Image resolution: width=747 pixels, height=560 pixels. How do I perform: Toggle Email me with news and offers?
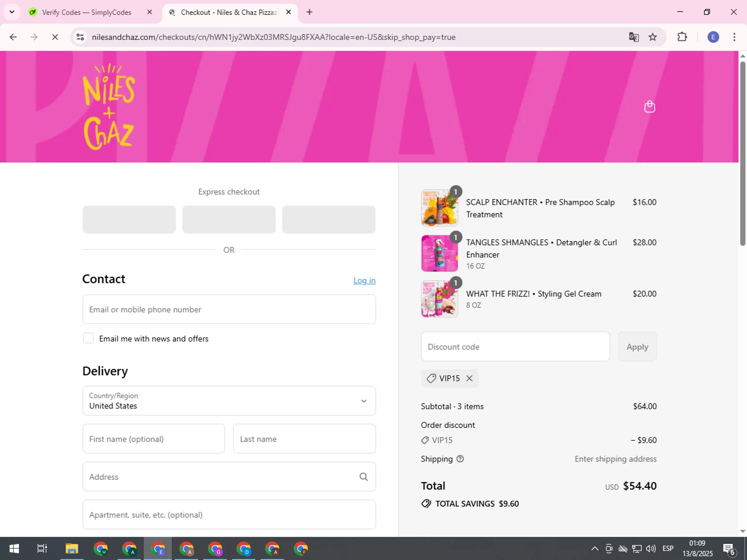[x=88, y=338]
